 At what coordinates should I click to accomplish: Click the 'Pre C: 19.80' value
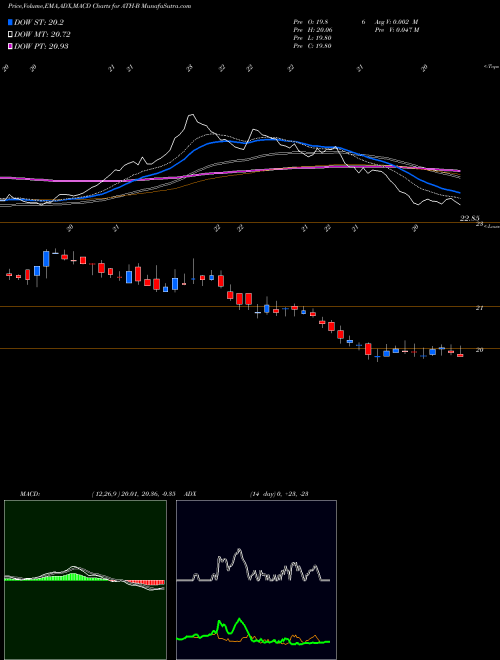tap(313, 46)
